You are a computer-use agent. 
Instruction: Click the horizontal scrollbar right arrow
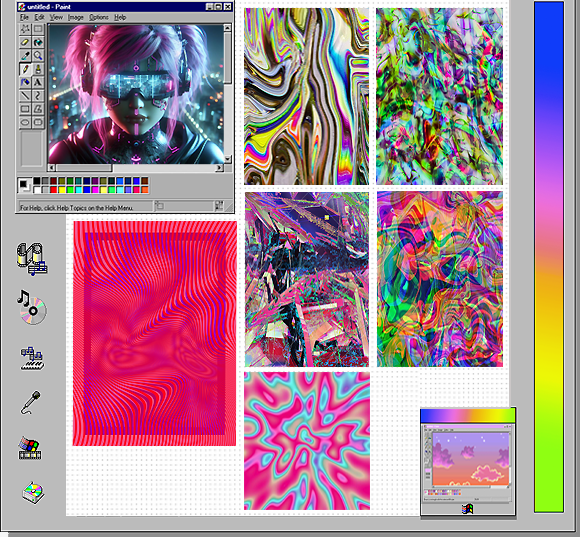(x=219, y=168)
